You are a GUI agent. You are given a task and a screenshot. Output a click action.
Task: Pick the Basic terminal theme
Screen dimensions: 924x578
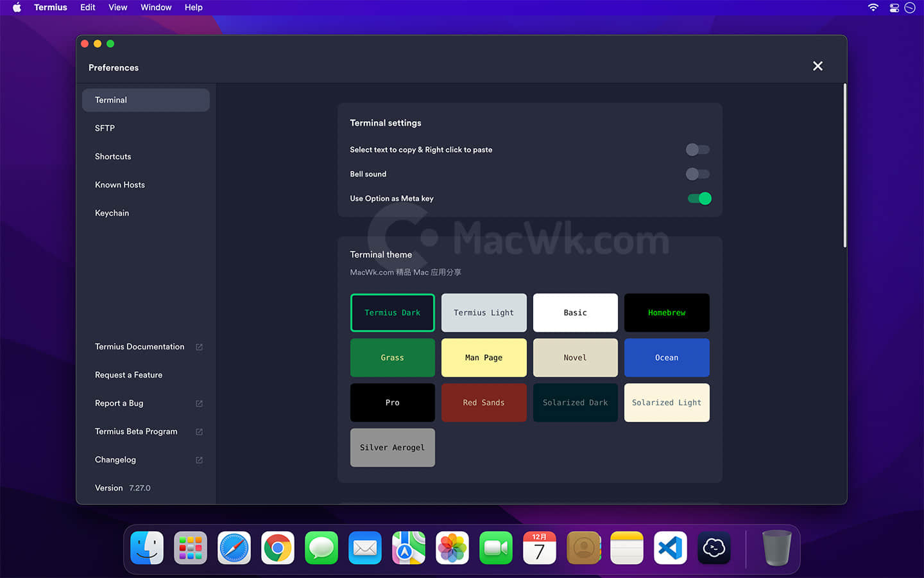click(576, 313)
